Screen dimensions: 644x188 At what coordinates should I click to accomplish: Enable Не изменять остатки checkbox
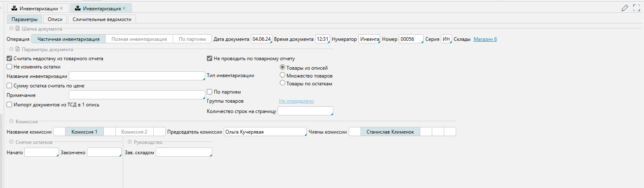pos(9,66)
